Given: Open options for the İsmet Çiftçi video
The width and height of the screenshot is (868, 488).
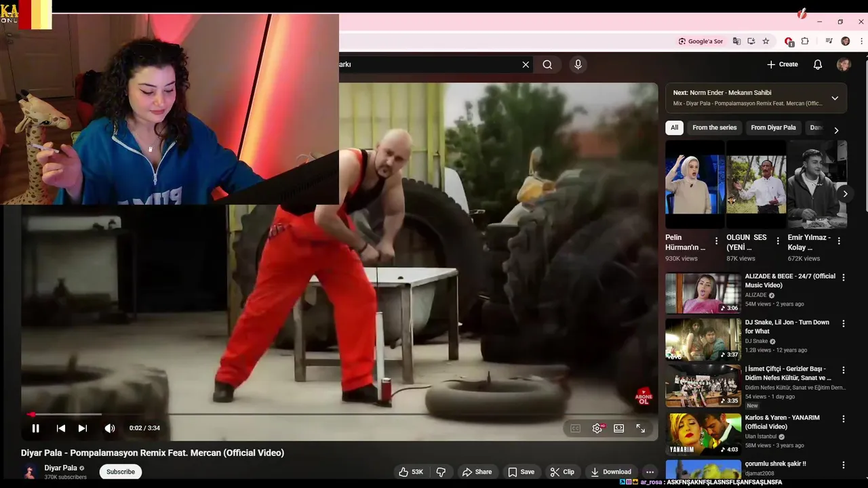Looking at the screenshot, I should [844, 370].
